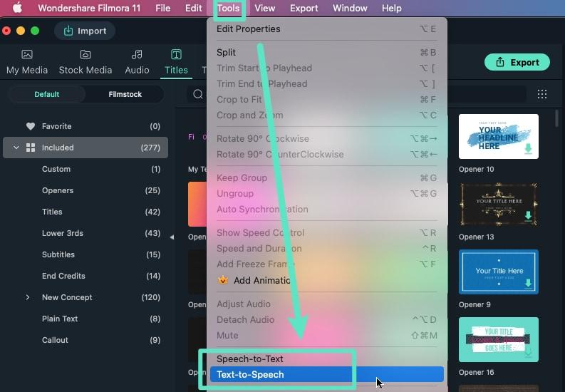Click the crown icon beside Add Animation

click(x=223, y=279)
